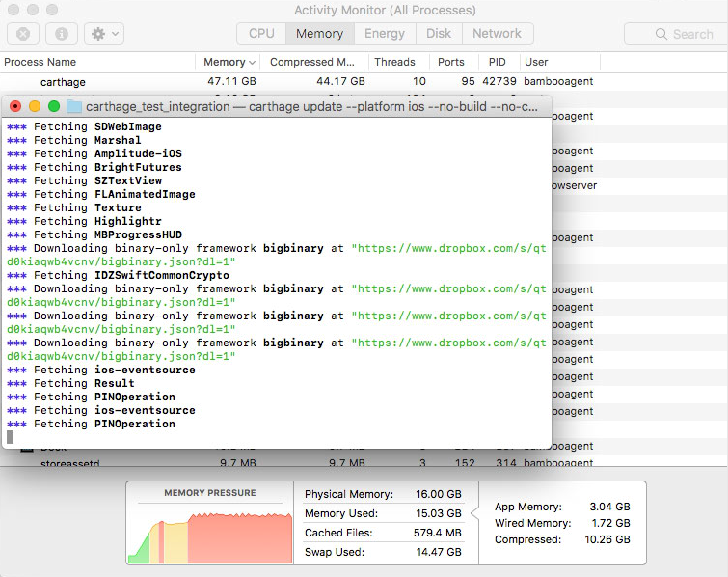The width and height of the screenshot is (728, 577).
Task: Click the Fetching SZTextView line
Action: point(84,180)
